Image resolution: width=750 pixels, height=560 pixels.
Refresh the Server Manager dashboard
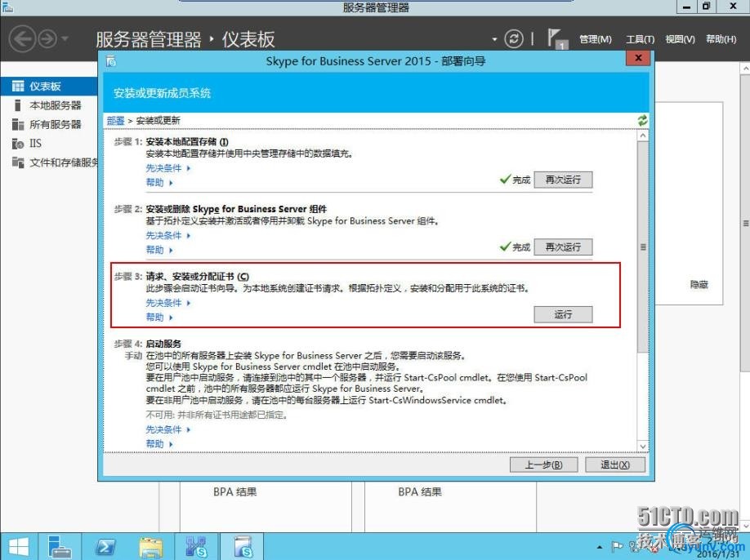point(514,38)
